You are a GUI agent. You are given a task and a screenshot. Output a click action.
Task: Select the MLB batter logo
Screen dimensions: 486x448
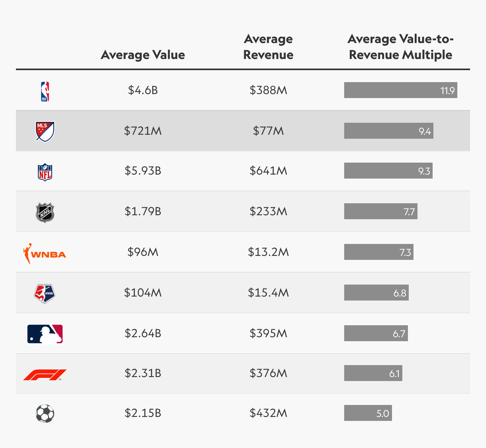45,334
